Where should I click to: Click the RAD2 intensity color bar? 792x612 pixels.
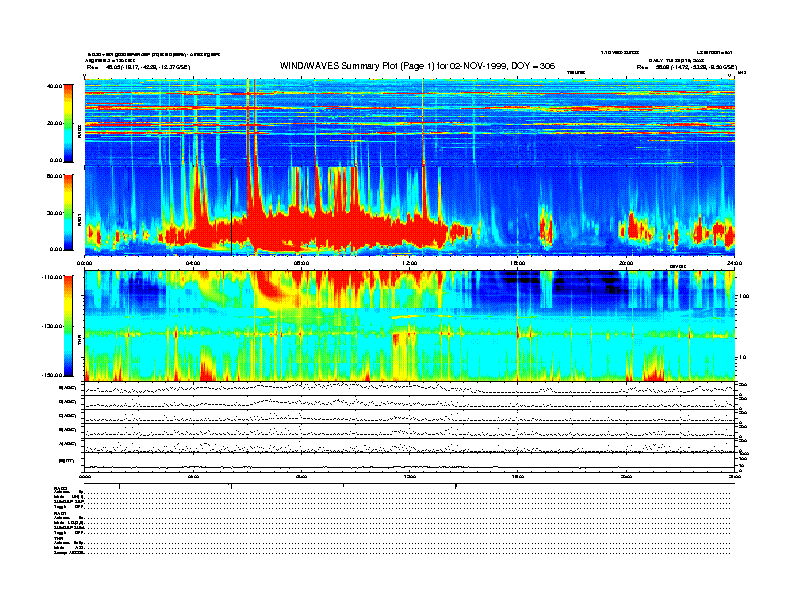pos(68,123)
